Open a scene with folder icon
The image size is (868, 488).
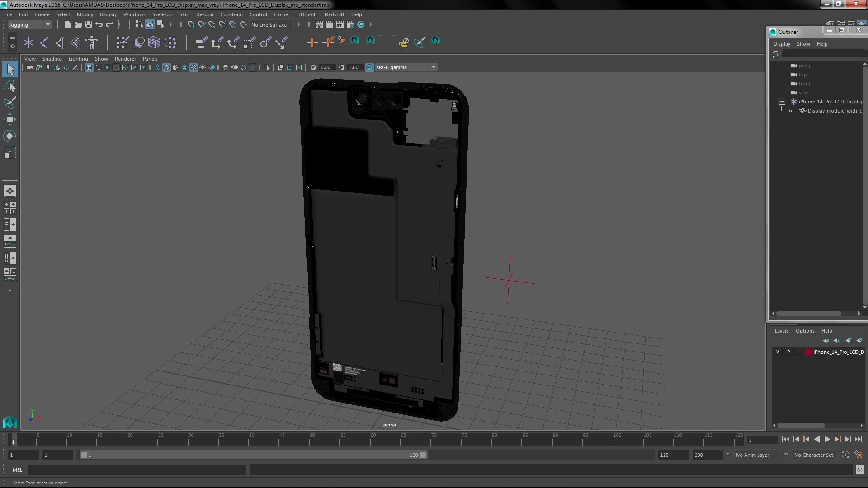point(78,25)
